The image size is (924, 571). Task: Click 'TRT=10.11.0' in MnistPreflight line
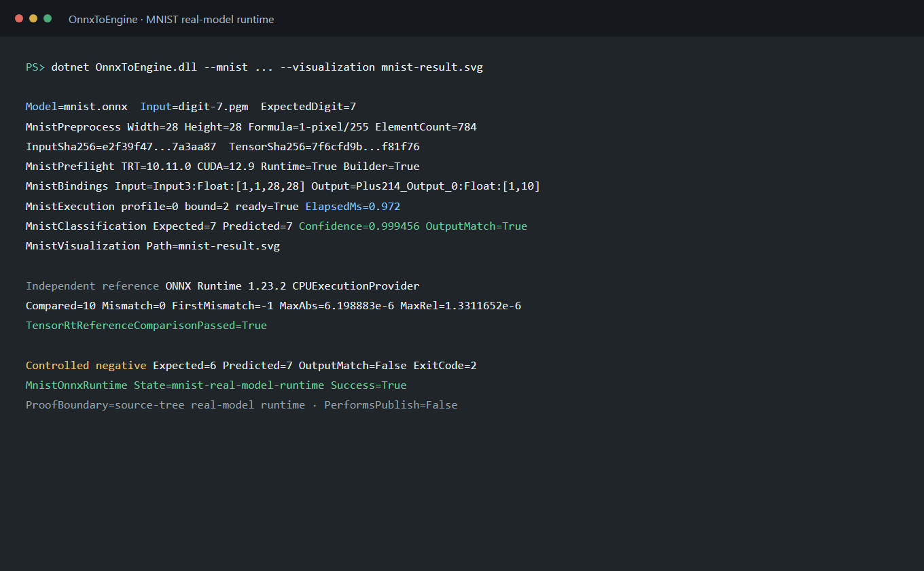pyautogui.click(x=156, y=167)
